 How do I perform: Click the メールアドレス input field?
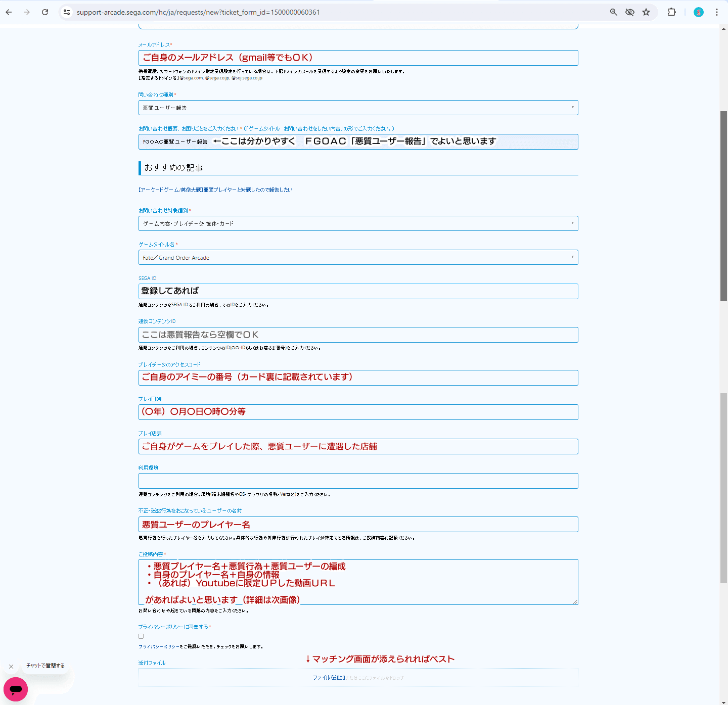coord(358,58)
